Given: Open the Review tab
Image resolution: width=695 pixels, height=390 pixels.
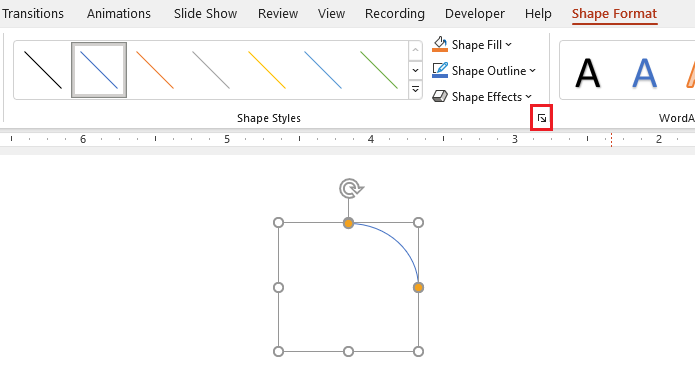Looking at the screenshot, I should pos(278,14).
